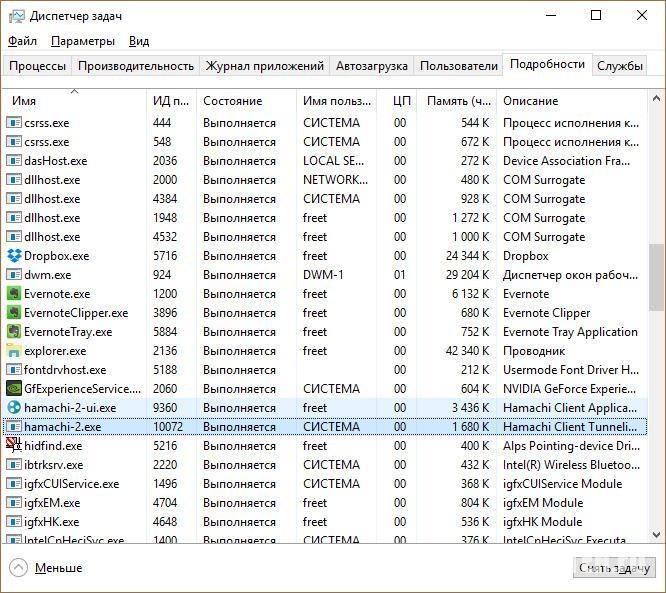Click the Intel(R) Wireless Bluetoo... description cell

click(571, 465)
